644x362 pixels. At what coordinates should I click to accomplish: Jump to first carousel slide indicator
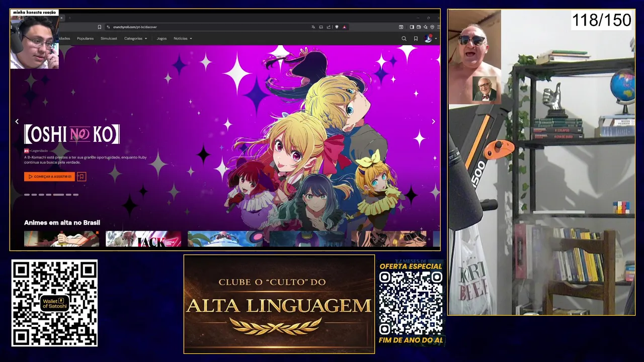tap(27, 195)
